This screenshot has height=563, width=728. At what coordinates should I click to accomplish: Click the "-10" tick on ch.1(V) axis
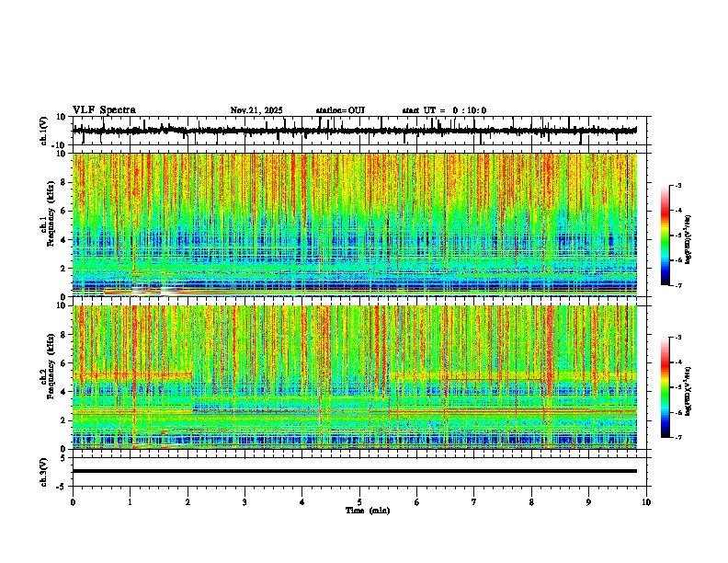click(59, 145)
